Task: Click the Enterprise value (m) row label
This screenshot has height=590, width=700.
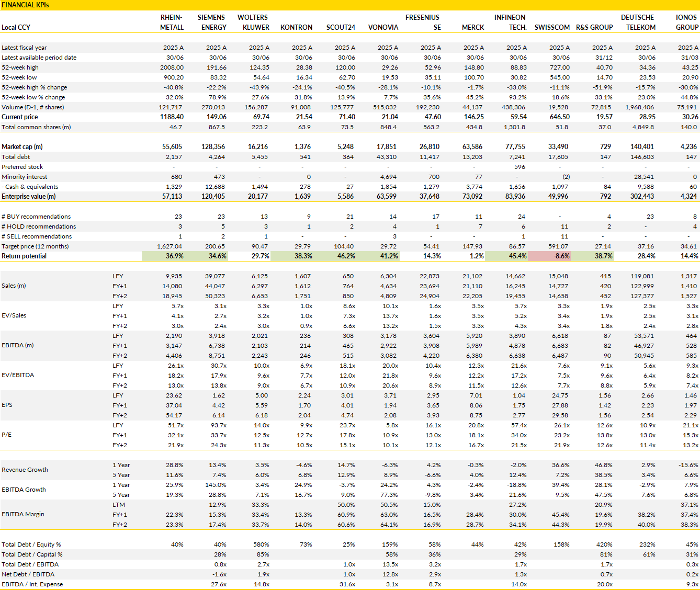Action: [28, 197]
